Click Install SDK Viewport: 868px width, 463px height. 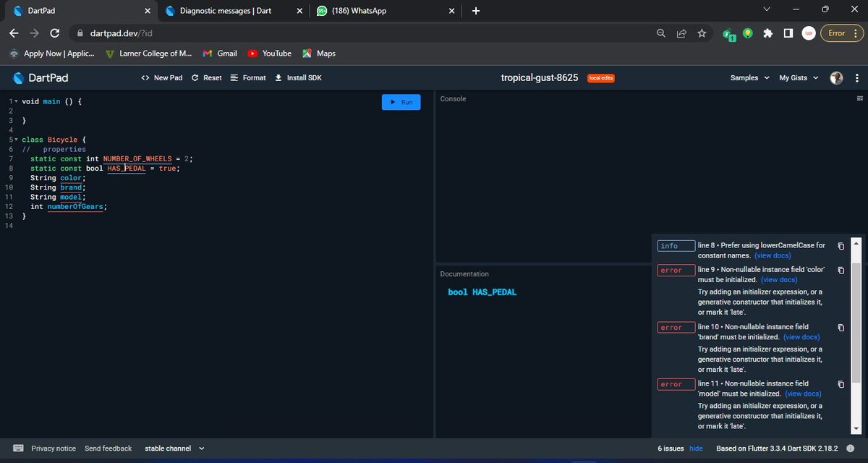click(298, 77)
